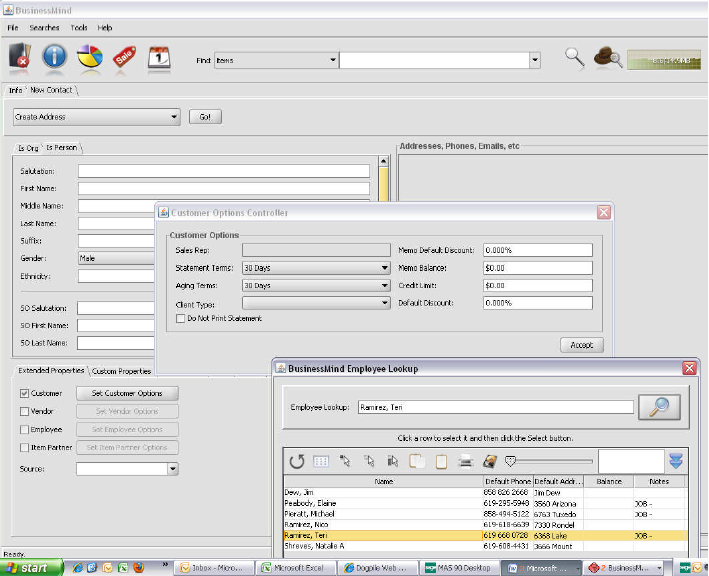Image resolution: width=709 pixels, height=576 pixels.
Task: Click the Employee Lookup text field
Action: [496, 407]
